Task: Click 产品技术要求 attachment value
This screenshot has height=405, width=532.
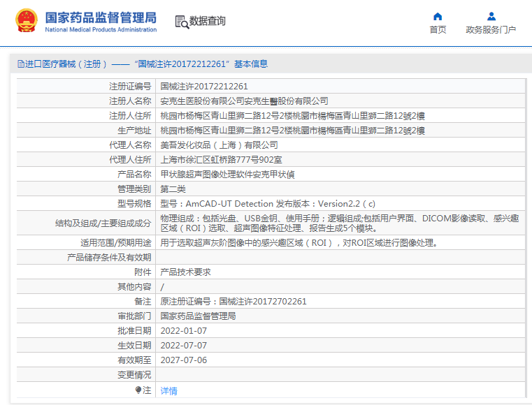Action: point(185,272)
